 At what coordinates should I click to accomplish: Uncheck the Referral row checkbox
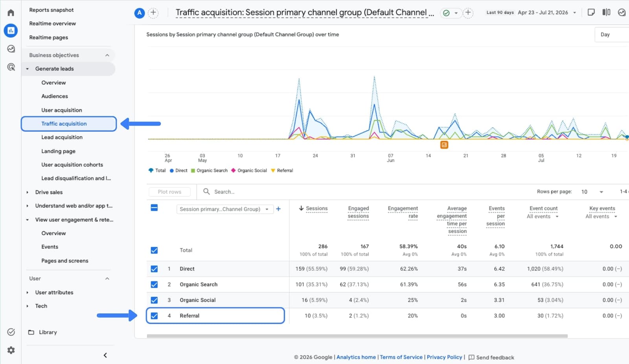154,316
